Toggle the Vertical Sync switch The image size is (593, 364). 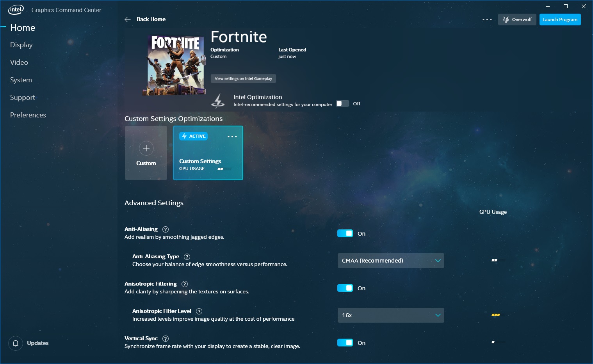coord(345,343)
